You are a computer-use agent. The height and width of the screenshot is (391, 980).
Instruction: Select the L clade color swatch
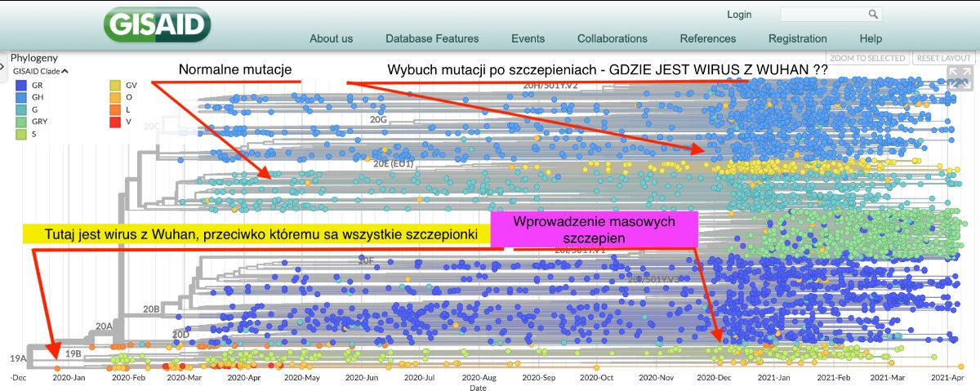(116, 109)
